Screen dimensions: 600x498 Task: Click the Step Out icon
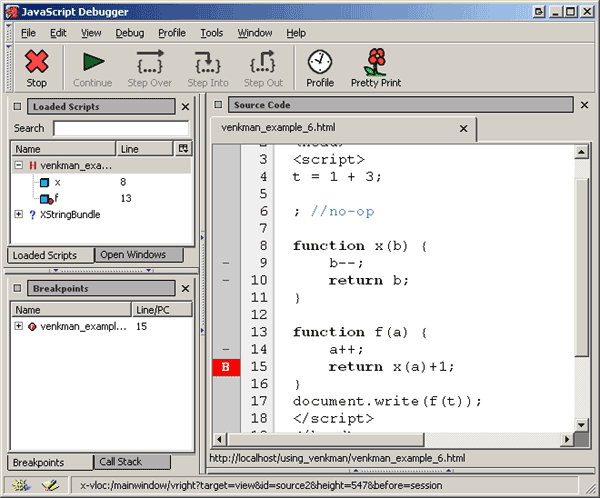[263, 62]
